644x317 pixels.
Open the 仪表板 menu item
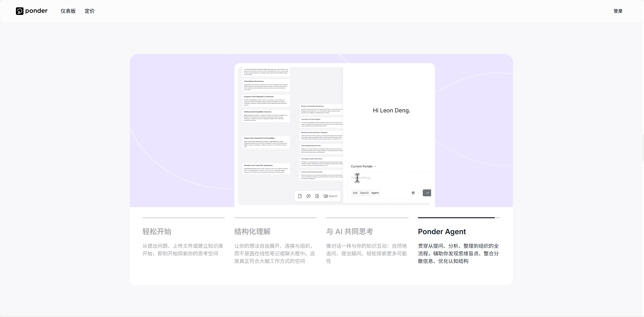68,11
